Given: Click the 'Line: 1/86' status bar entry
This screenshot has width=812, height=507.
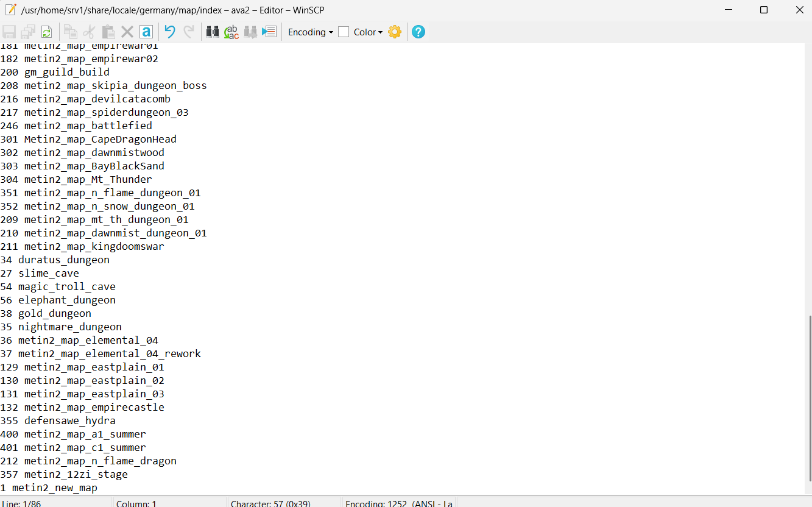Looking at the screenshot, I should click(57, 502).
